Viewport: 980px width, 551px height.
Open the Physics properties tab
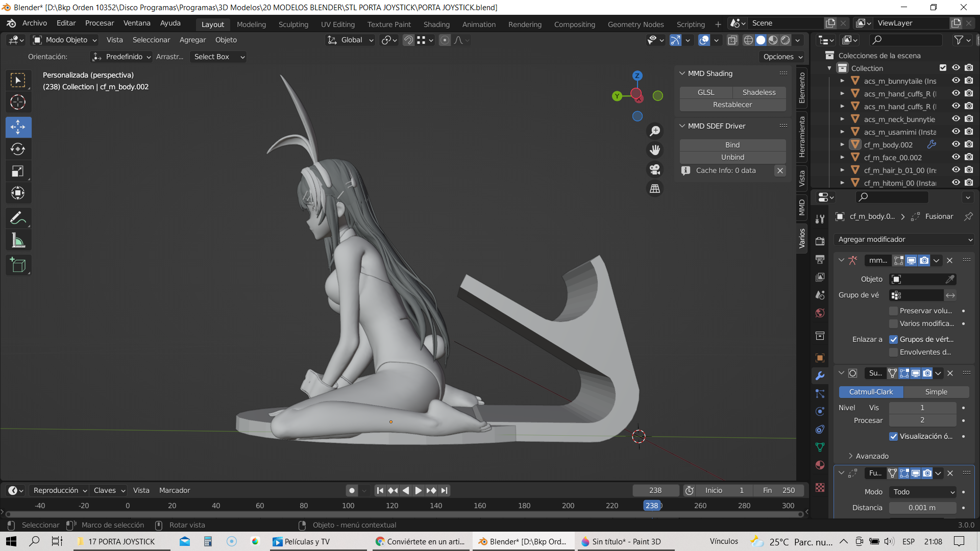click(x=820, y=411)
